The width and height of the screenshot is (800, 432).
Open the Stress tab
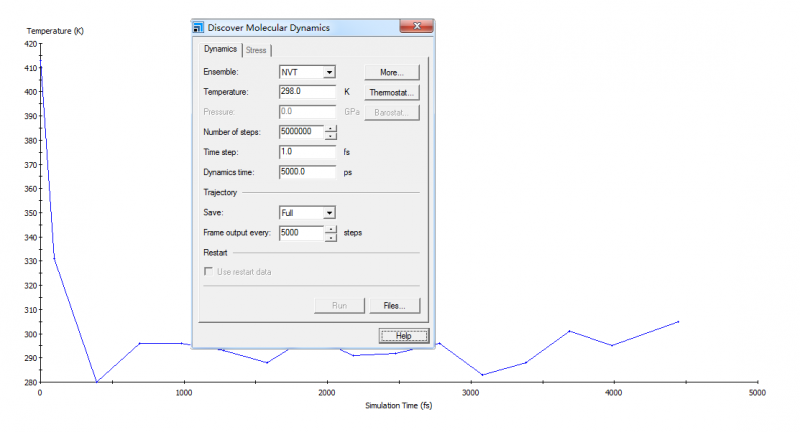pos(256,50)
